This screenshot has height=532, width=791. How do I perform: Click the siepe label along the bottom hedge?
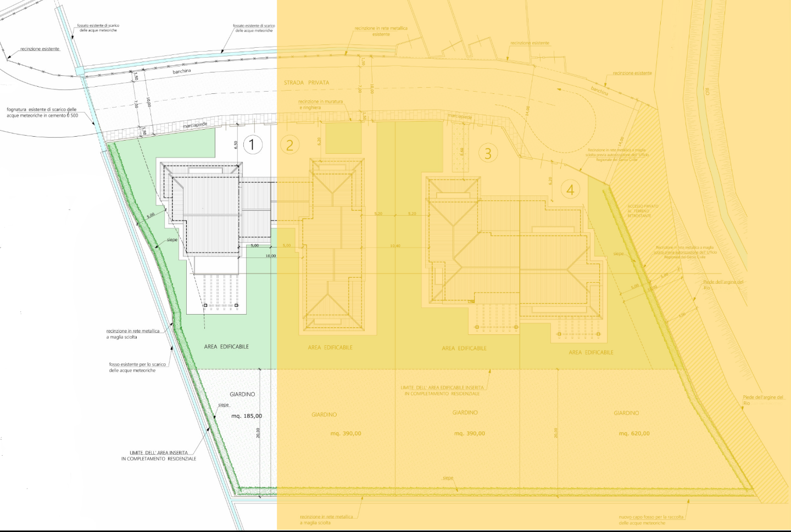[x=448, y=478]
